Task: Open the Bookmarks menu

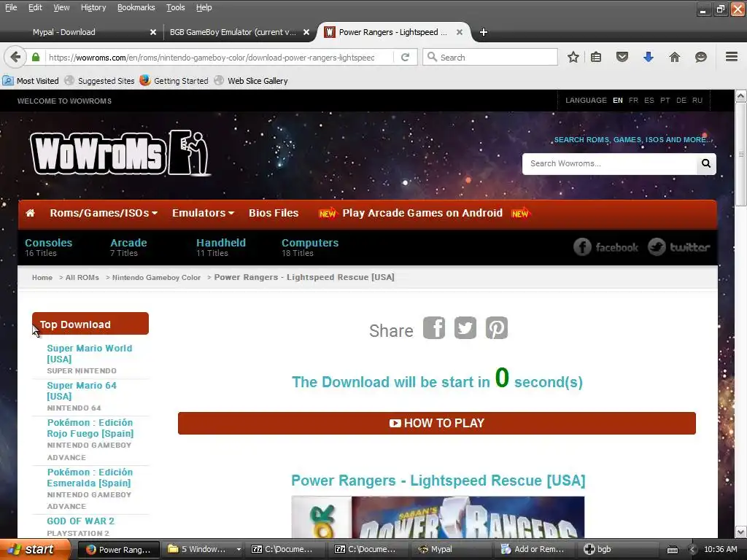Action: click(136, 7)
